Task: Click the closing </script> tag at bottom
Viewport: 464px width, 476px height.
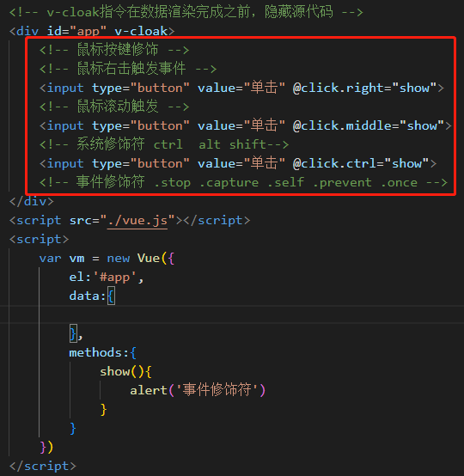Action: coord(43,467)
